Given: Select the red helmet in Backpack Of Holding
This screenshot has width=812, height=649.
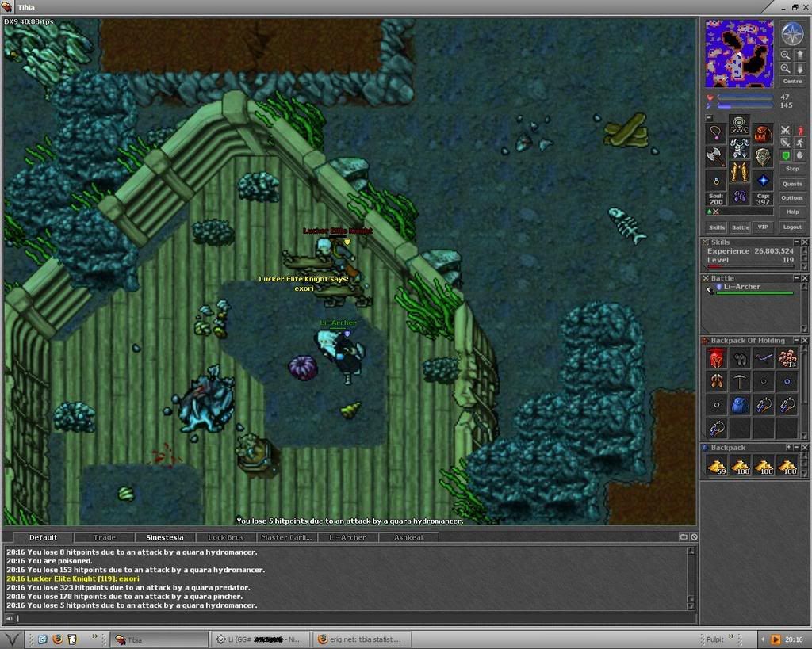Looking at the screenshot, I should click(x=716, y=358).
